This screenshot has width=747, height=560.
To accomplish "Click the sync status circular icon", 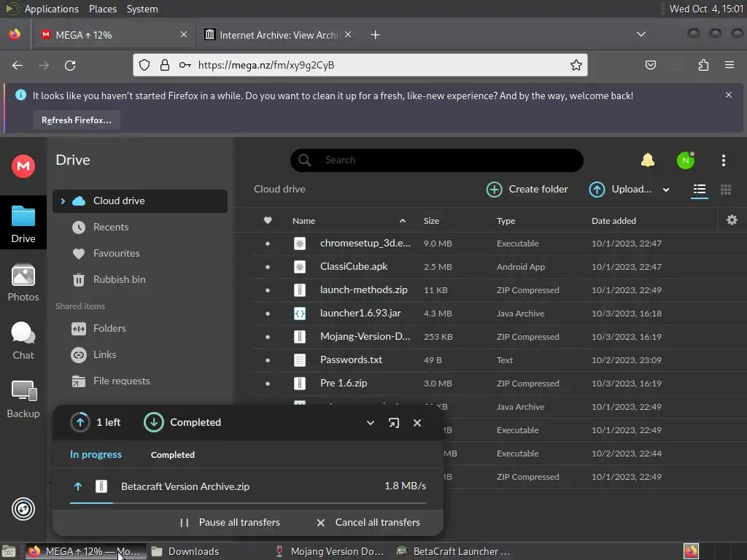I will 23,509.
